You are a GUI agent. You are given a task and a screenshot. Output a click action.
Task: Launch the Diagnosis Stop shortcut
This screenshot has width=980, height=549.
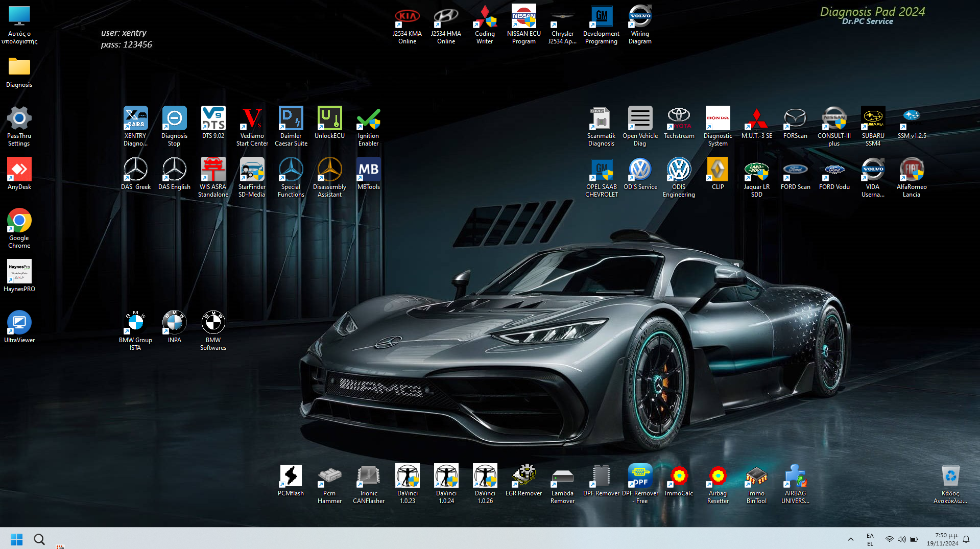point(174,126)
